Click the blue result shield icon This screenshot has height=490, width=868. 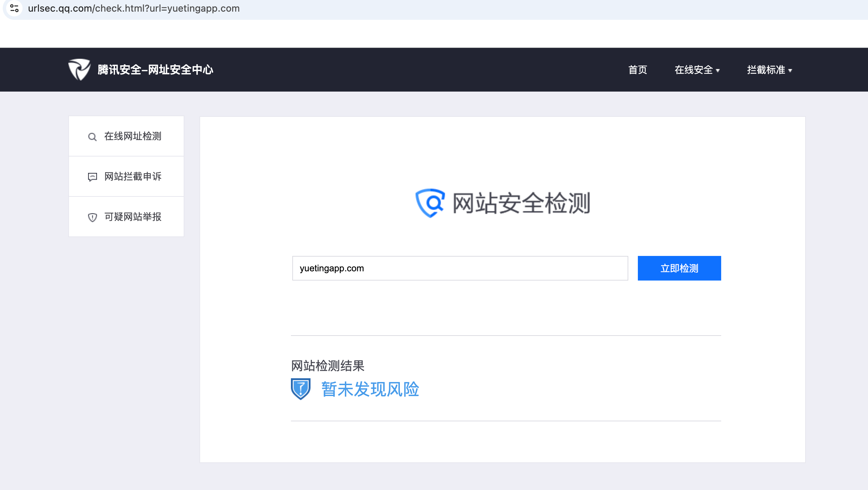click(x=300, y=389)
